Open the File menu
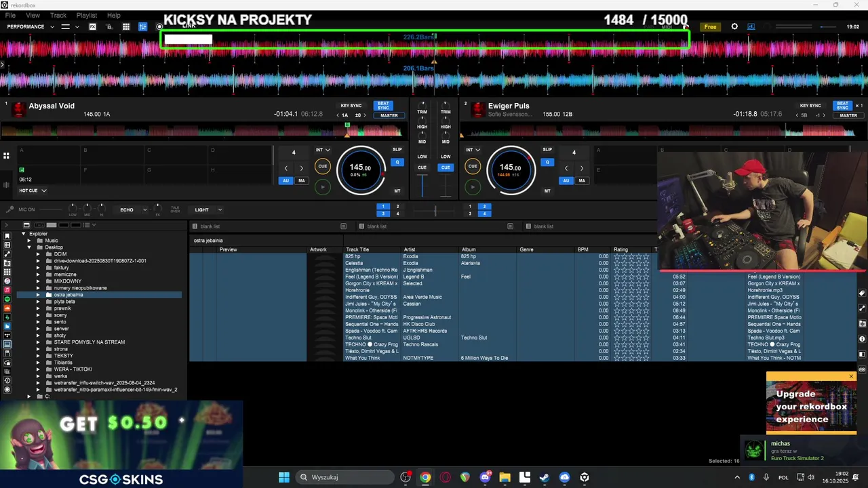868x488 pixels. tap(11, 15)
